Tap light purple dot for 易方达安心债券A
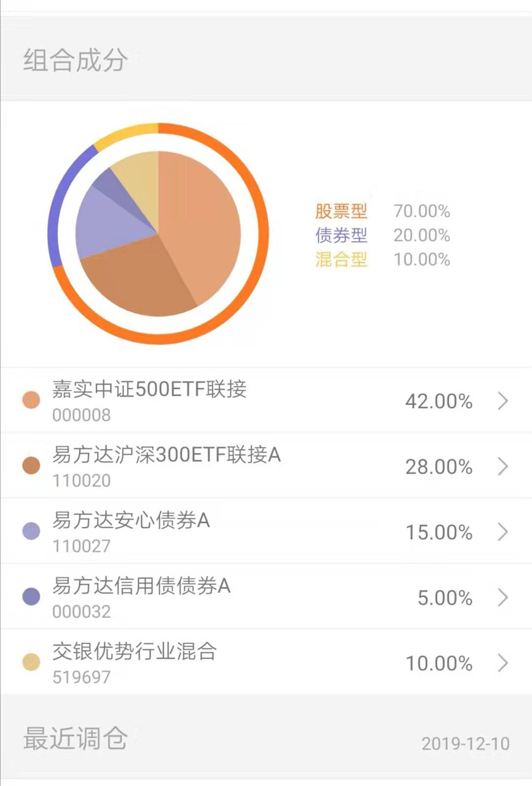 click(x=32, y=531)
